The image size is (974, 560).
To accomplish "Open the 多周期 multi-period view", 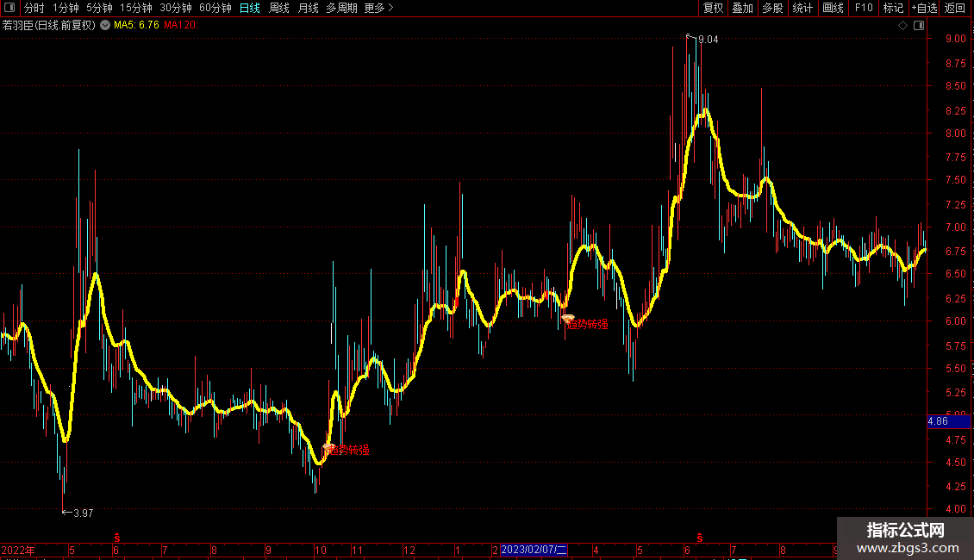I will point(341,8).
